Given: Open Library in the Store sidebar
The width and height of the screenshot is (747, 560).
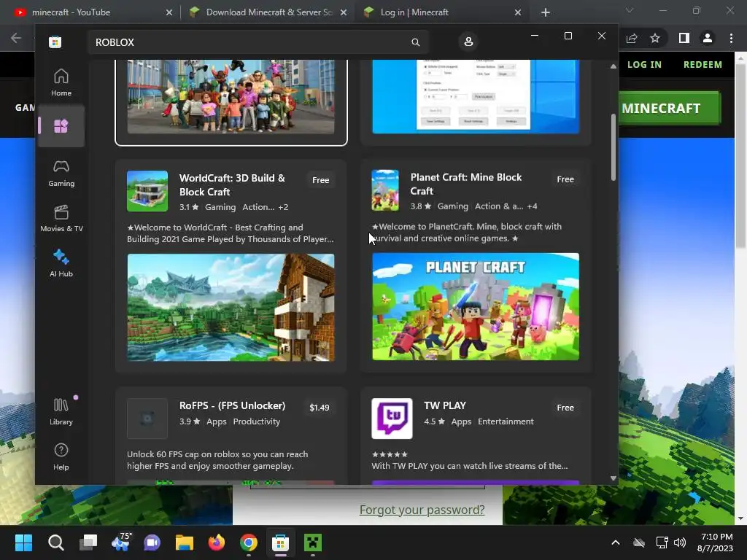Looking at the screenshot, I should pos(61,411).
